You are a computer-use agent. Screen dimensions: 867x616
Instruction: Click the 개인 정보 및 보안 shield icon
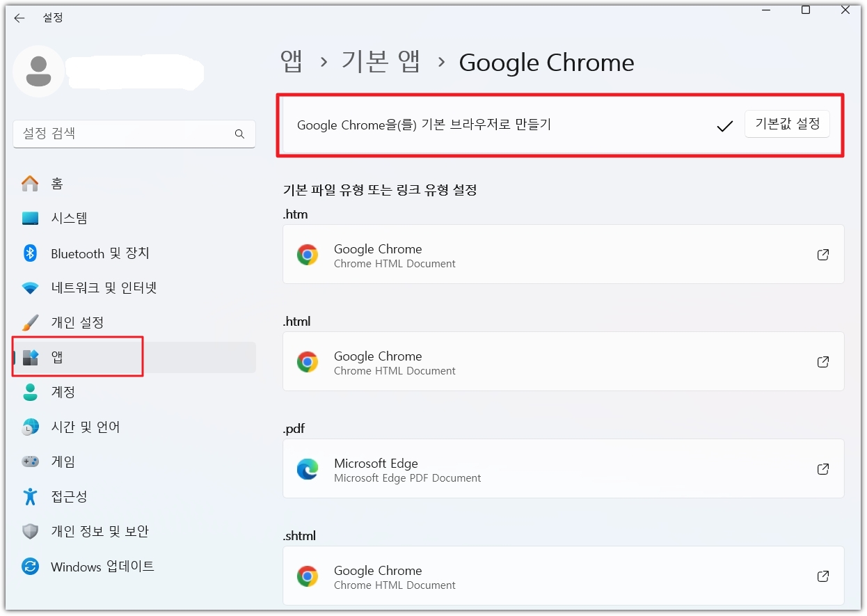pyautogui.click(x=30, y=532)
